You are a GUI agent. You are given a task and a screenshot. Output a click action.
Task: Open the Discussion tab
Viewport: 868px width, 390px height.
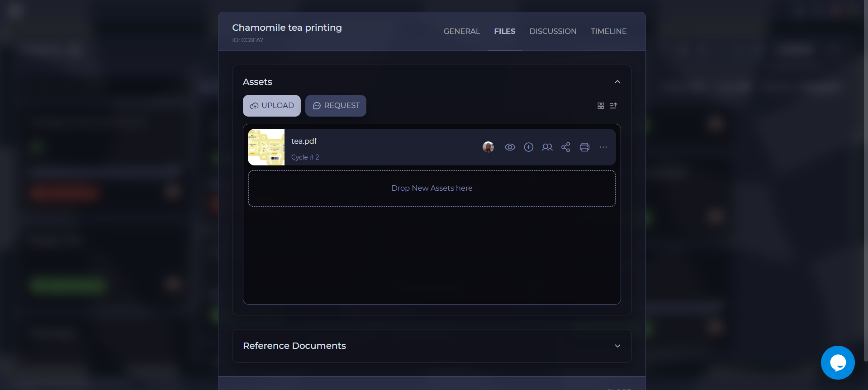[553, 31]
